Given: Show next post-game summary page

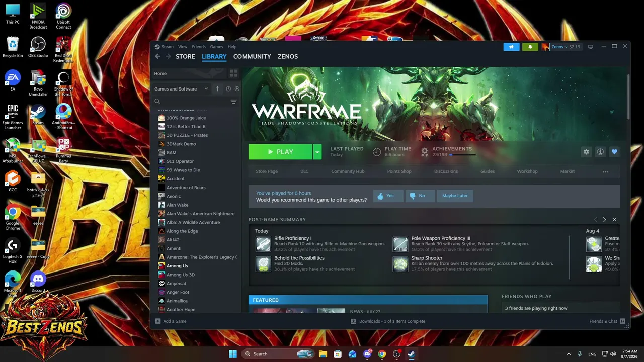Looking at the screenshot, I should (605, 220).
